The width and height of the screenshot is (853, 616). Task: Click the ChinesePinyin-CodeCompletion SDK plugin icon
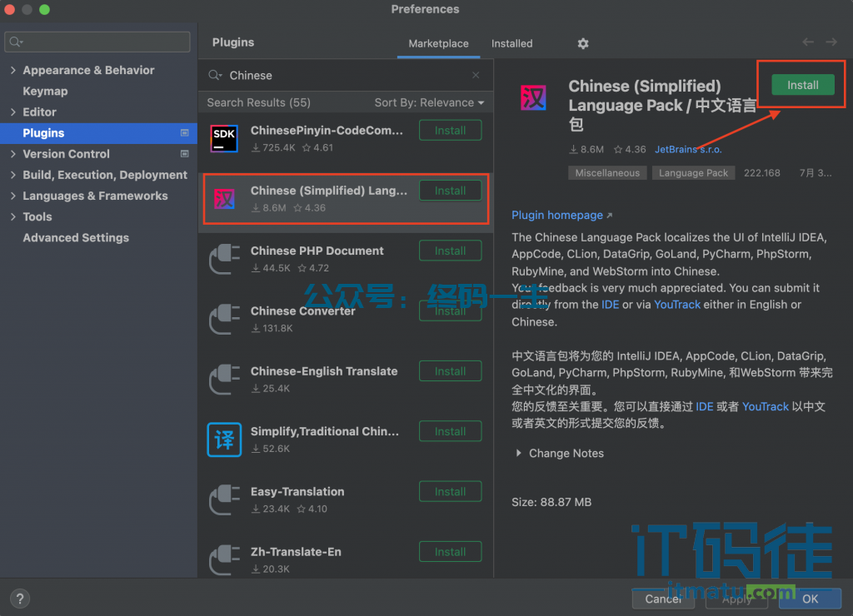(x=224, y=138)
